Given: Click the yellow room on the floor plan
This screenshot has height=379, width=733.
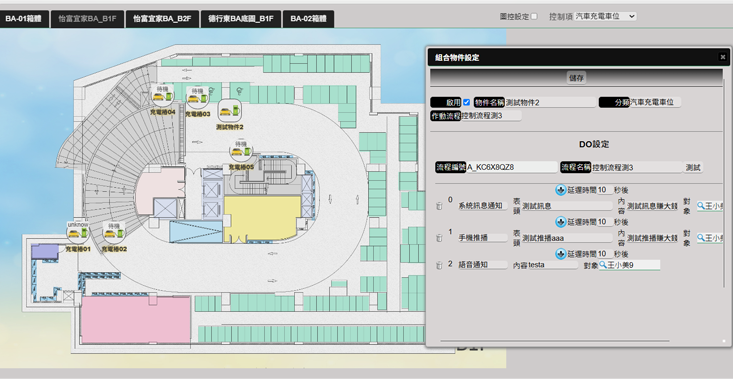Looking at the screenshot, I should pos(262,219).
